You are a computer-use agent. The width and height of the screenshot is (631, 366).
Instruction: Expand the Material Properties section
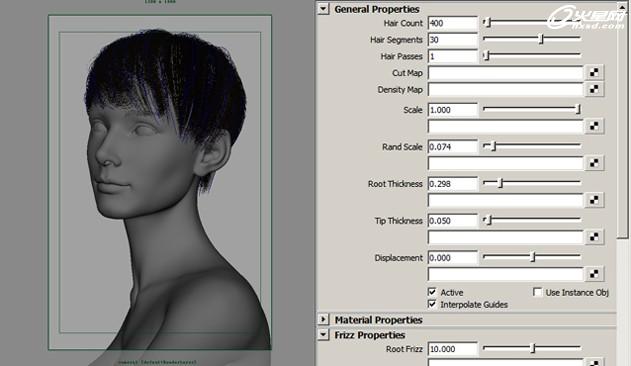pyautogui.click(x=323, y=320)
